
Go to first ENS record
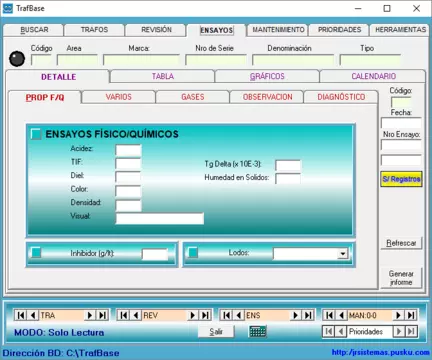[226, 315]
